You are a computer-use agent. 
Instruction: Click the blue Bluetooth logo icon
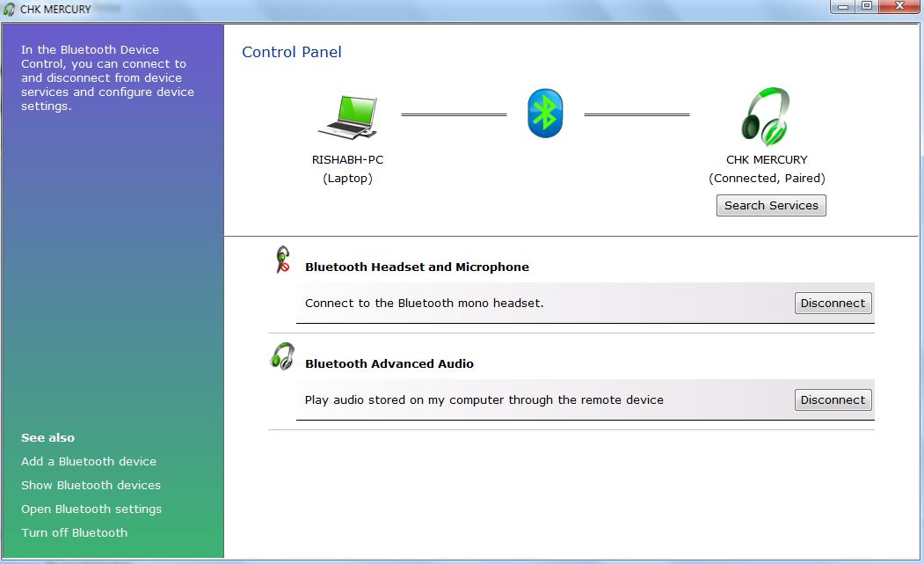[x=545, y=114]
